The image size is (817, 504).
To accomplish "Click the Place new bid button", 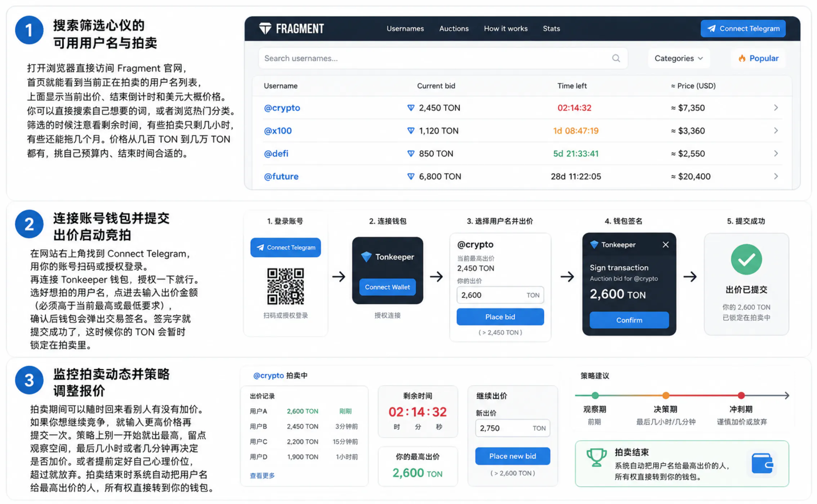I will (513, 456).
